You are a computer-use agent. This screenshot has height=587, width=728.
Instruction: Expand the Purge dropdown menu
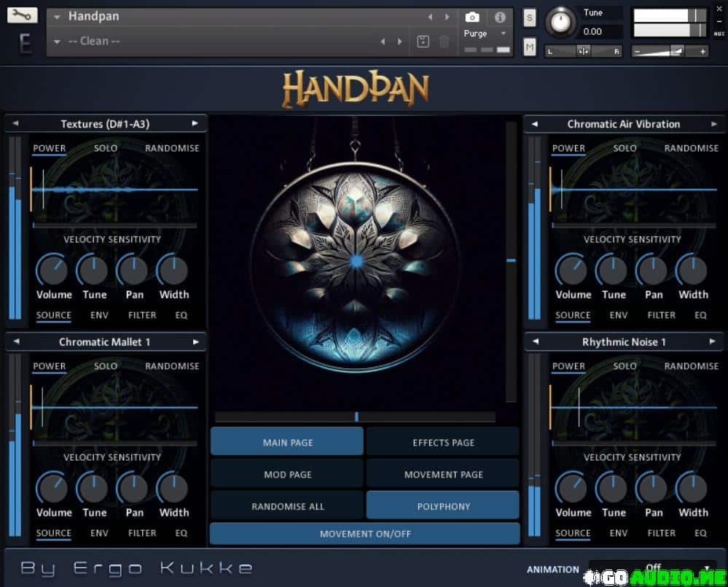coord(503,34)
